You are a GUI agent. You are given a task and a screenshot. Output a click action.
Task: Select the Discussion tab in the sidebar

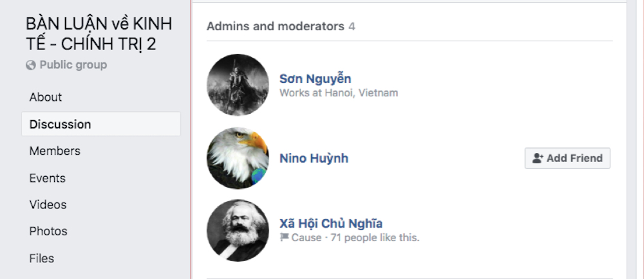pos(100,124)
